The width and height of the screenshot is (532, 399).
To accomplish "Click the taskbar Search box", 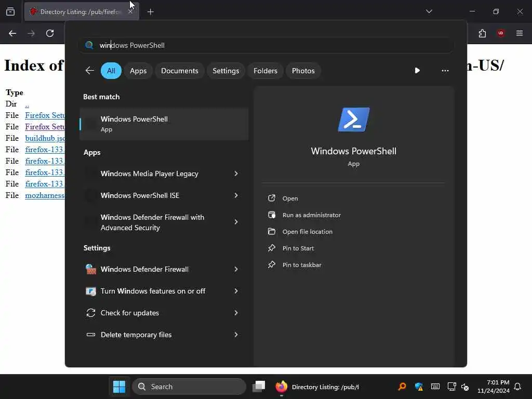I will [x=189, y=387].
